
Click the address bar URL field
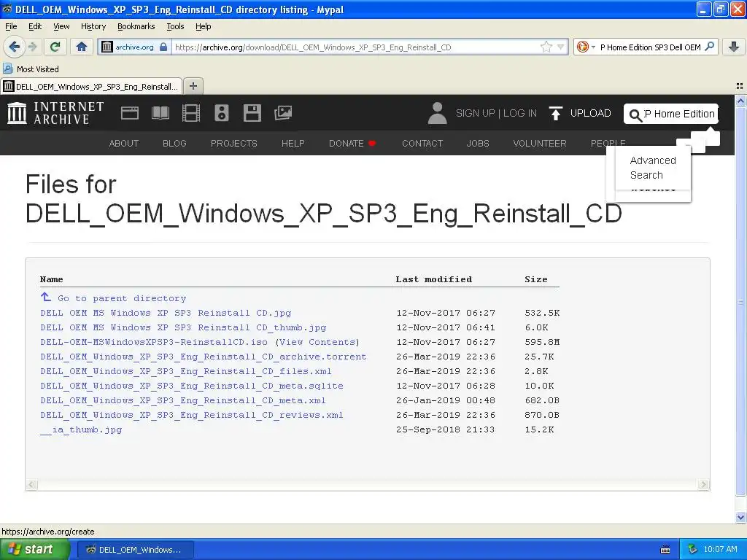point(356,47)
